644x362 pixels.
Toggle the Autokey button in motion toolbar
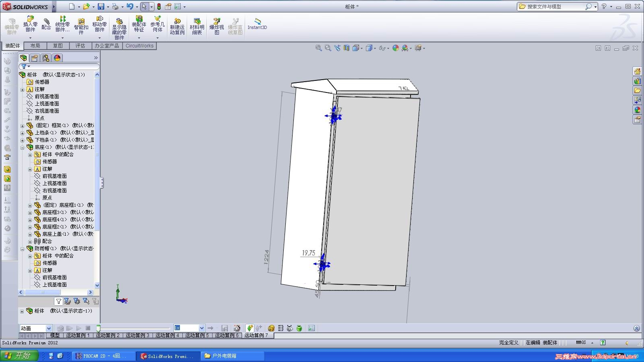(x=250, y=328)
